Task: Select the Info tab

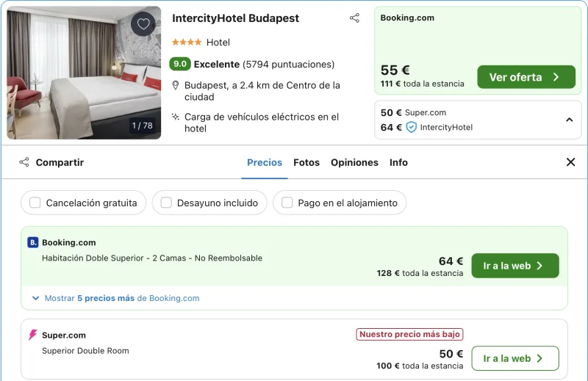Action: pyautogui.click(x=398, y=162)
